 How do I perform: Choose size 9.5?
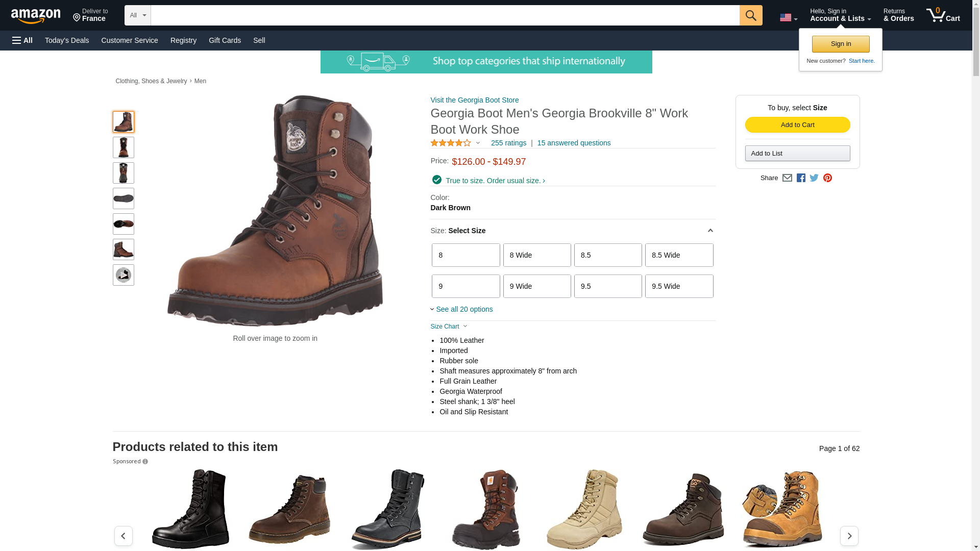[x=608, y=286]
